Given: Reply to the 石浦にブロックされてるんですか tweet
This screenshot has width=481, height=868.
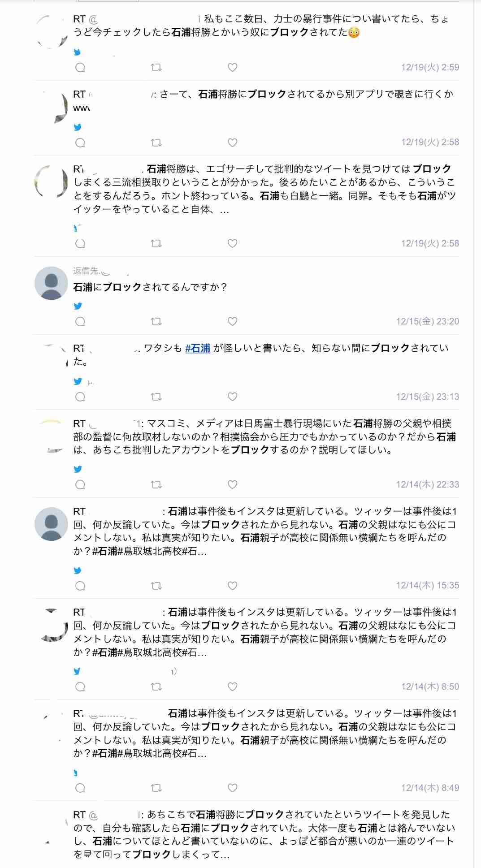Looking at the screenshot, I should point(80,322).
